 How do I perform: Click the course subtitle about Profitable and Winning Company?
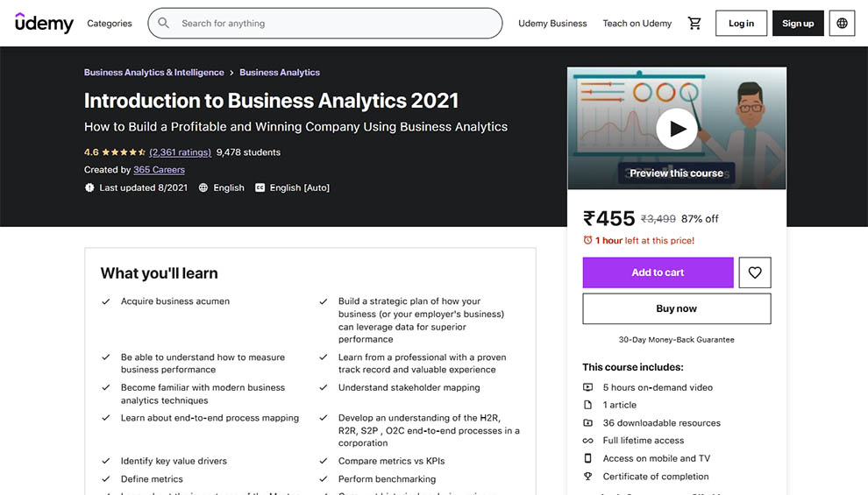pyautogui.click(x=295, y=127)
